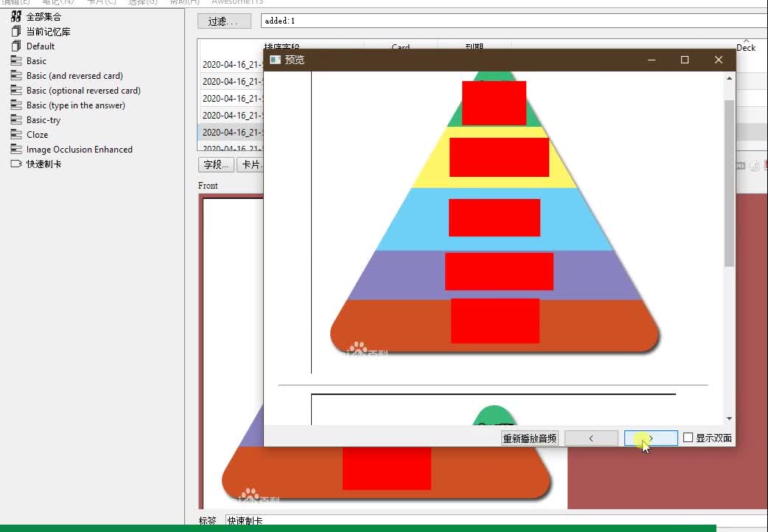Sort by the 到期 due column header
This screenshot has height=532, width=768.
coord(474,46)
